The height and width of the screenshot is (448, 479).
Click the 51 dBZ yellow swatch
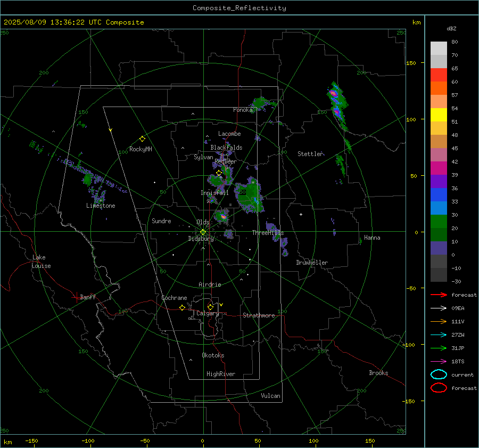(x=439, y=115)
